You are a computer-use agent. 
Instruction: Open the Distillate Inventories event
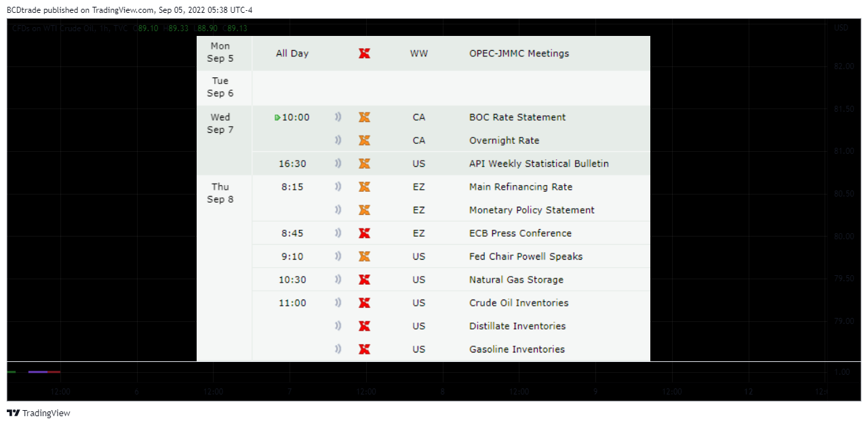[517, 326]
